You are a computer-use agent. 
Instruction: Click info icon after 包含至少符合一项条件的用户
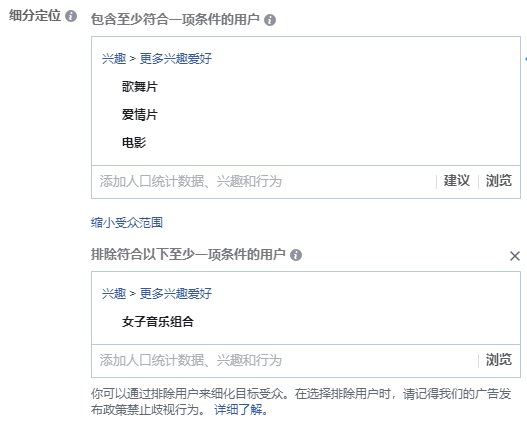(x=270, y=20)
